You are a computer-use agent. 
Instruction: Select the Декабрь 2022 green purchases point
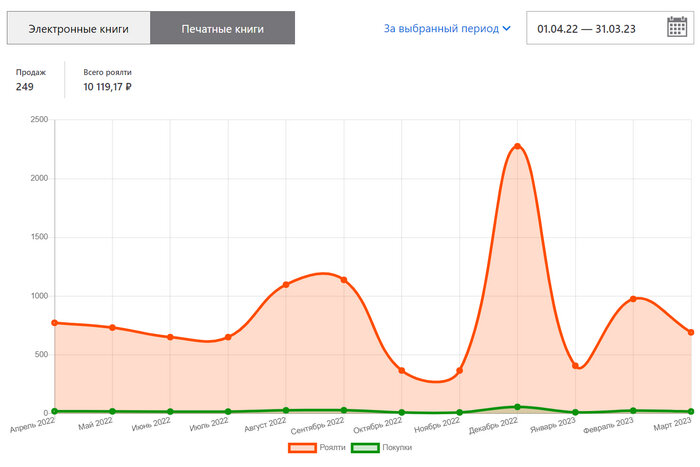pyautogui.click(x=517, y=407)
